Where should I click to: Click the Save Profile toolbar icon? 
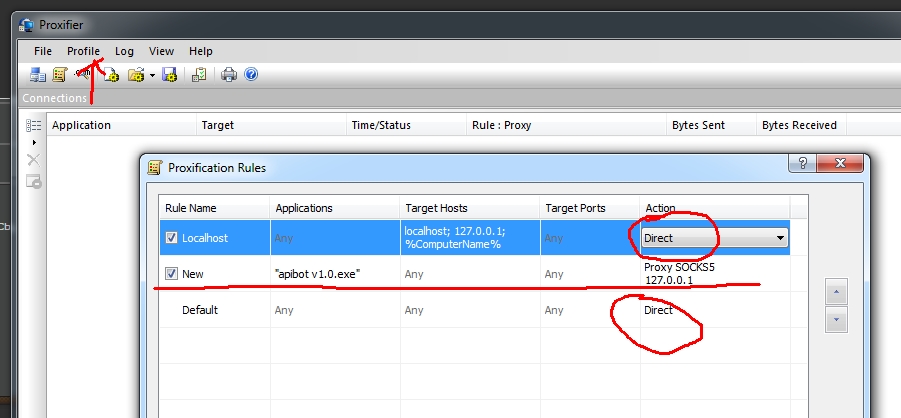pos(169,75)
